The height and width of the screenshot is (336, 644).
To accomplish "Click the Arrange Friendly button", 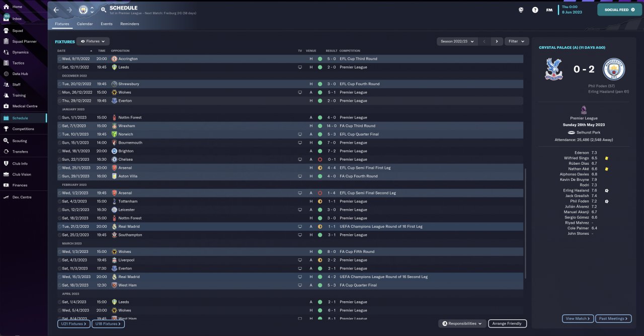I will (507, 323).
